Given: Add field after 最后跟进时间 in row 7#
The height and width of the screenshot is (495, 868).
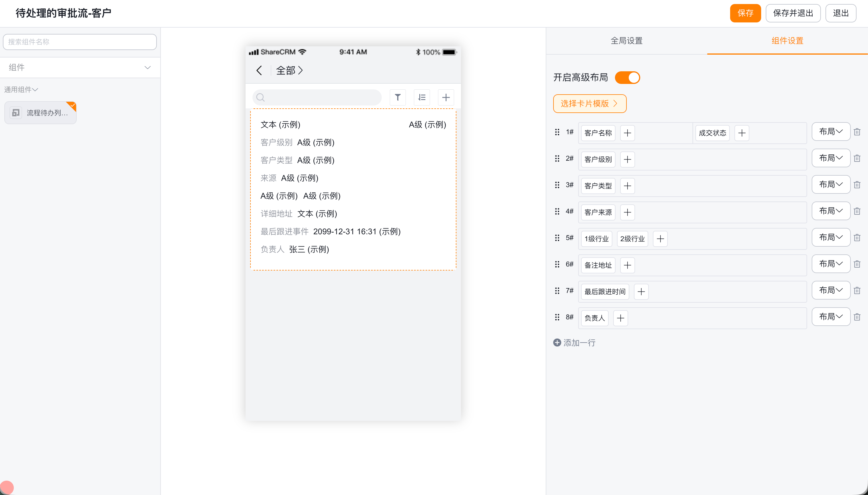Looking at the screenshot, I should coord(641,292).
